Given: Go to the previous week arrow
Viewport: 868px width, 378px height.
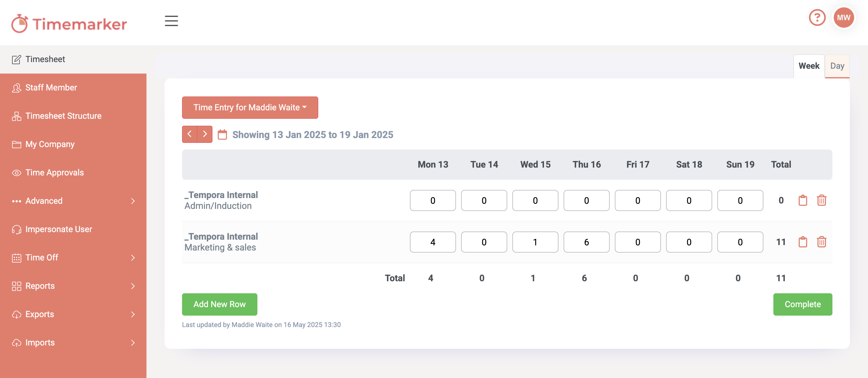Looking at the screenshot, I should pyautogui.click(x=190, y=134).
